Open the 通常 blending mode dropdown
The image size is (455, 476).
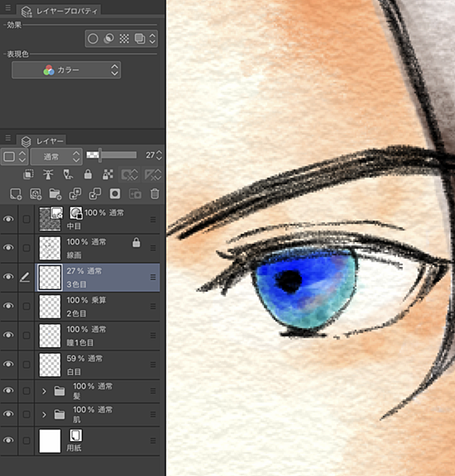pos(57,157)
